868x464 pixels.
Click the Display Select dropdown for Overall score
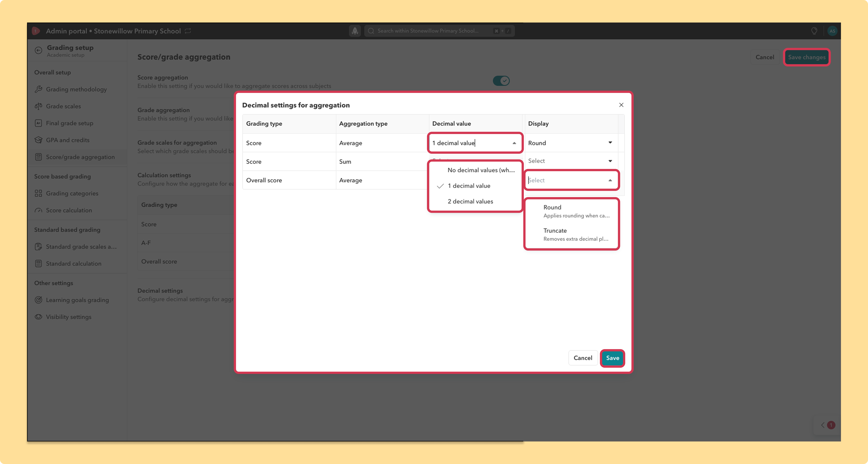click(x=571, y=180)
